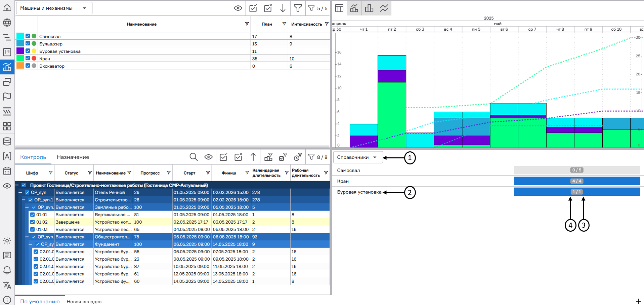Viewport: 644px width, 305px height.
Task: Click the calendar icon in the sidebar
Action: [7, 171]
